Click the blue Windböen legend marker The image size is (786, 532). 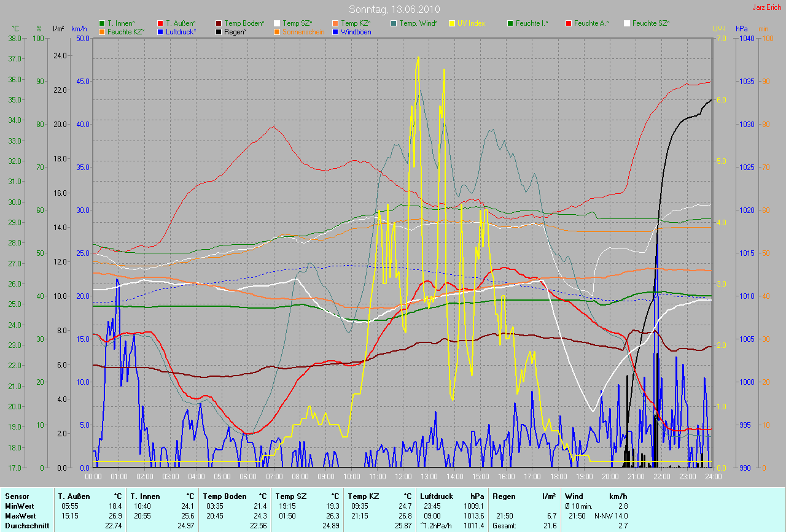click(335, 32)
